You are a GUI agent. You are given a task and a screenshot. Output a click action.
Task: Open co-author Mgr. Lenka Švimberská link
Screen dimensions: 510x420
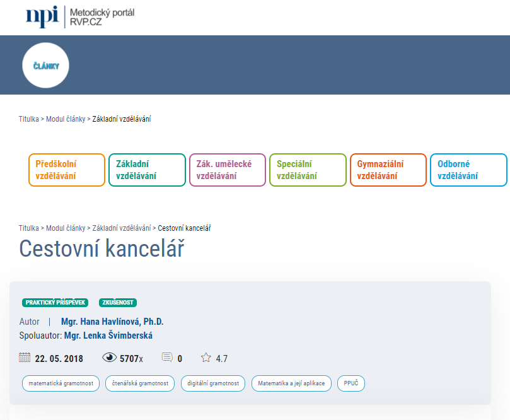pos(108,335)
